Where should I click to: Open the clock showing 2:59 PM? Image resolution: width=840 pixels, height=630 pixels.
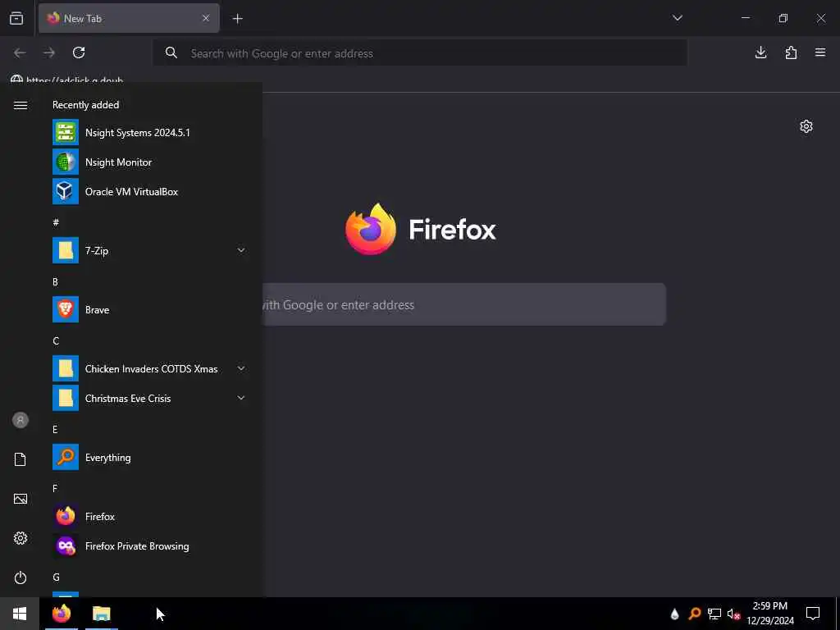tap(770, 614)
